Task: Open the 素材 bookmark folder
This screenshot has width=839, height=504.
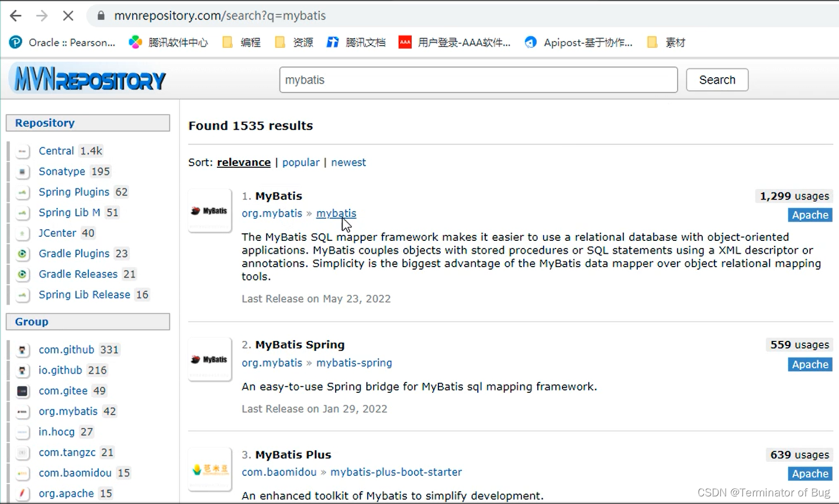Action: (x=666, y=42)
